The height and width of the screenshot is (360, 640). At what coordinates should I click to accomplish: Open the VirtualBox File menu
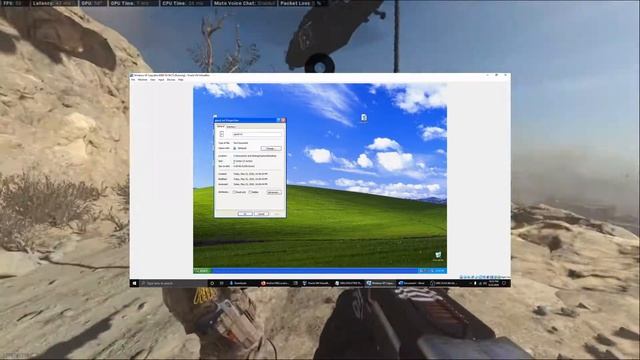point(133,80)
